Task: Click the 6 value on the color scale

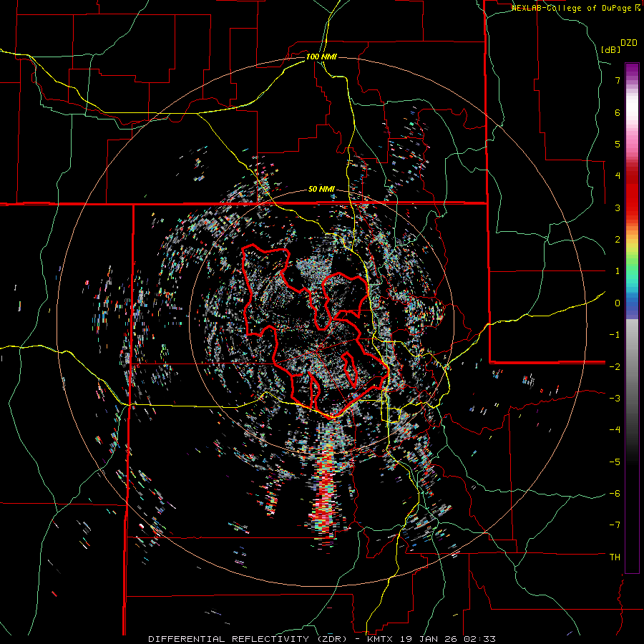Action: [x=618, y=112]
